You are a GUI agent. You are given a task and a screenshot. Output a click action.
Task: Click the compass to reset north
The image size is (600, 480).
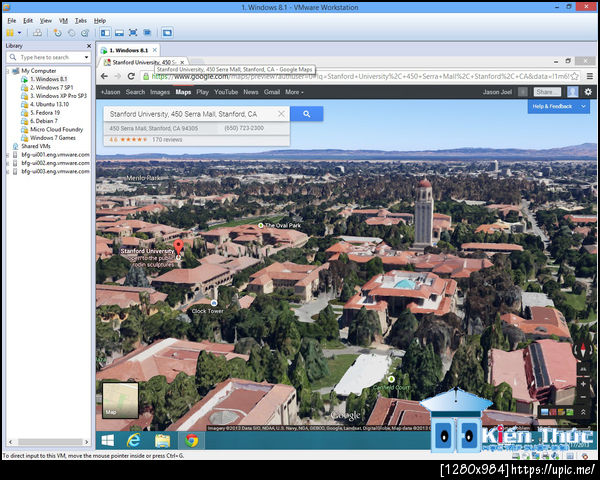(583, 349)
